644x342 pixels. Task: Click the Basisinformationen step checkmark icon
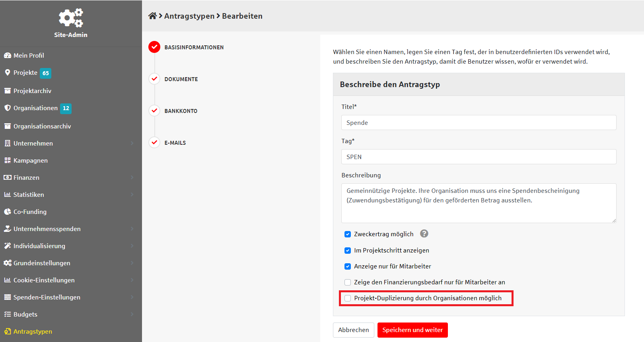(x=154, y=47)
